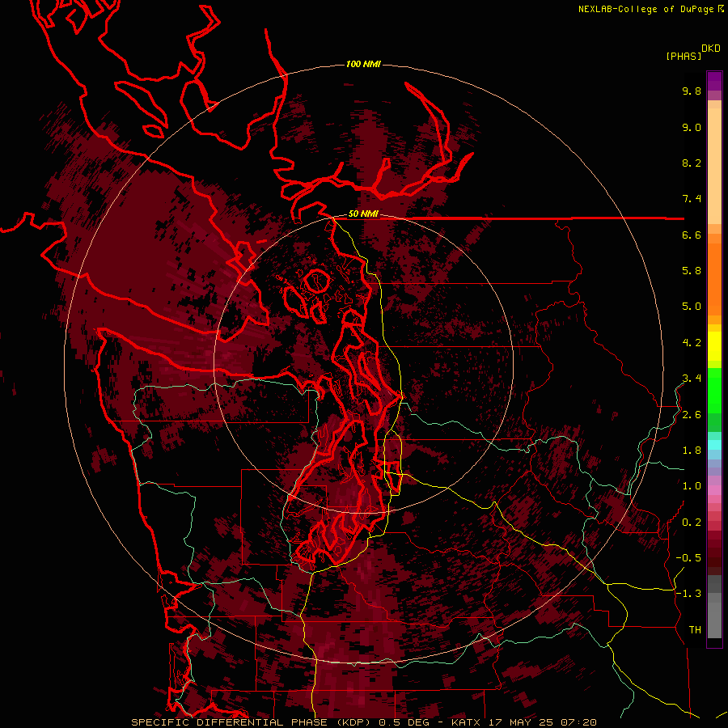
Task: Click the 5.8 scale value
Action: tap(692, 271)
